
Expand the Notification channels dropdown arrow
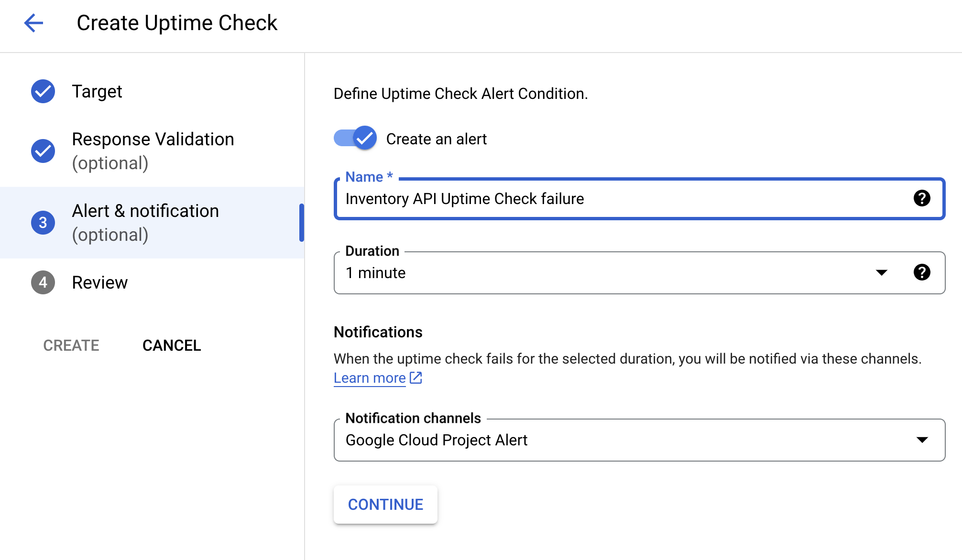tap(922, 440)
